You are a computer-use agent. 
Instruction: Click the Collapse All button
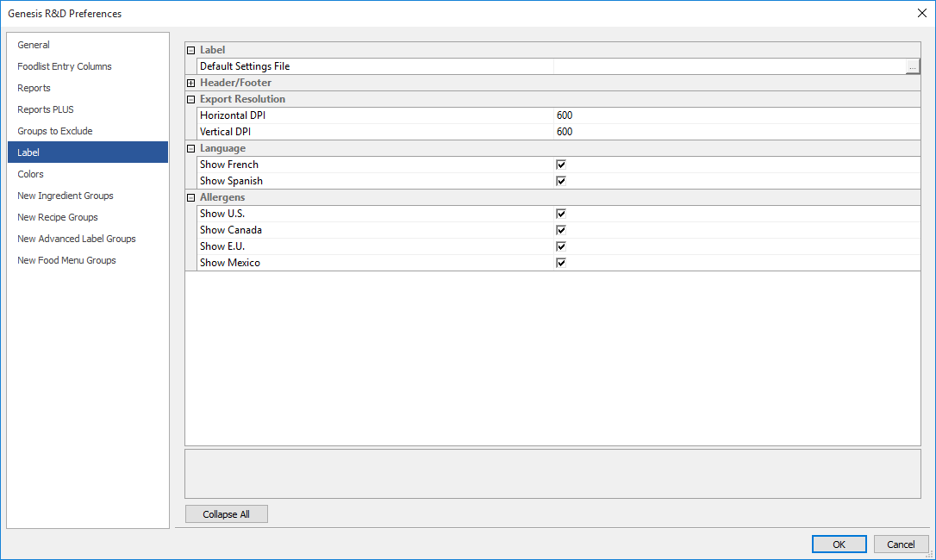[226, 514]
